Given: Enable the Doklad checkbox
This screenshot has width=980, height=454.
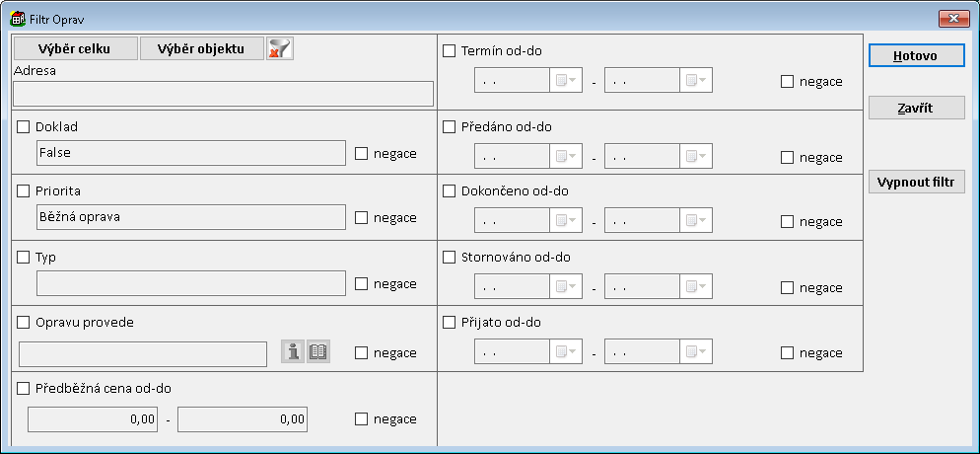Looking at the screenshot, I should 24,127.
